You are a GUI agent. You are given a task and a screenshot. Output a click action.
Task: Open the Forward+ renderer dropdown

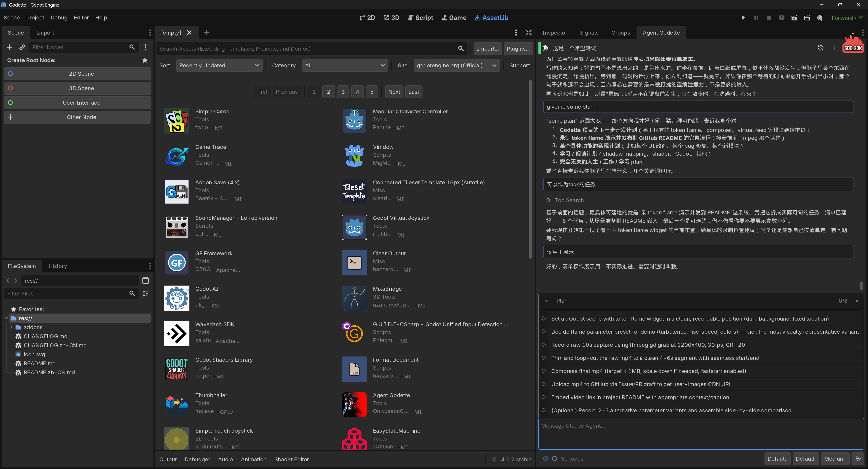(847, 17)
